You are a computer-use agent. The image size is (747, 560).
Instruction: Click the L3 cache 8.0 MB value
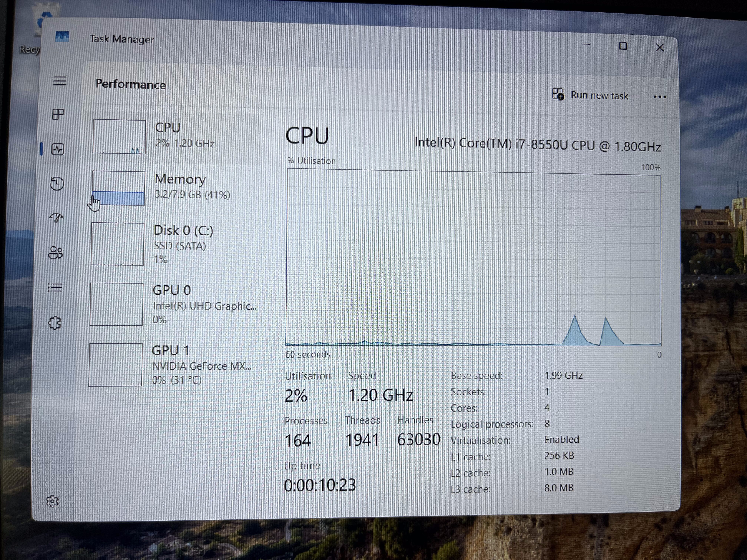[x=559, y=488]
